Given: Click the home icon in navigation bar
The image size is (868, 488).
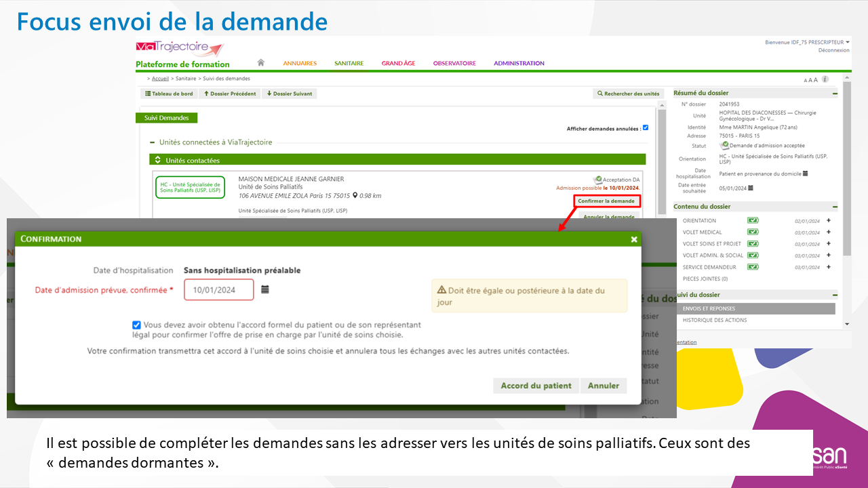Looking at the screenshot, I should [260, 63].
